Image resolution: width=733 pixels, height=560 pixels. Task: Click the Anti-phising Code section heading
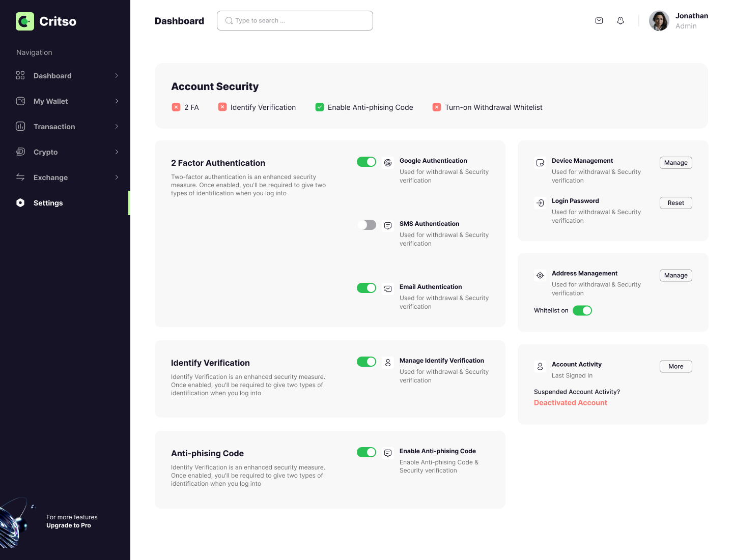[x=207, y=453]
